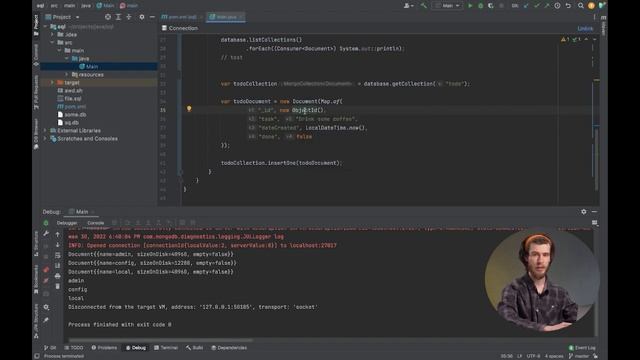Screen dimensions: 640x360
Task: Open the awd.sh file in the project tree
Action: pyautogui.click(x=70, y=91)
